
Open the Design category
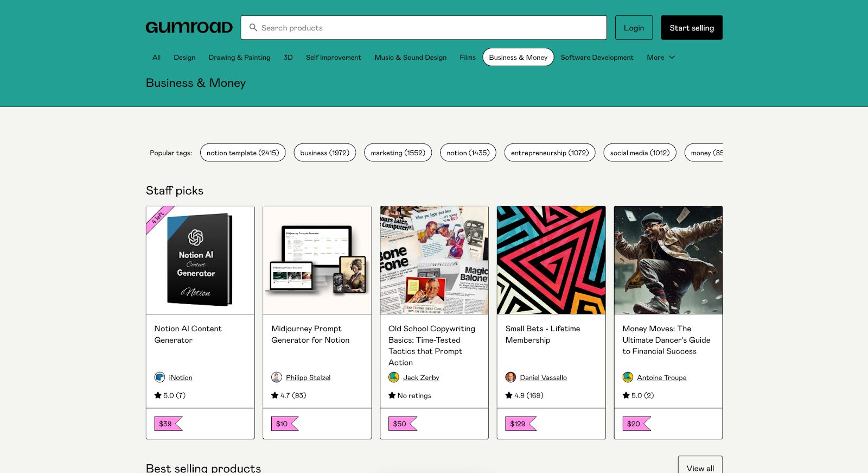(x=184, y=57)
